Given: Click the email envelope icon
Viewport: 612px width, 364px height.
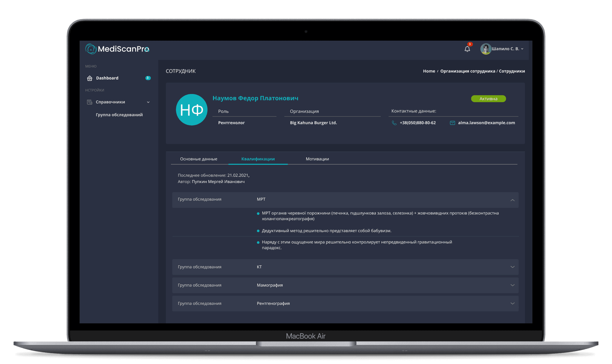Looking at the screenshot, I should tap(452, 123).
